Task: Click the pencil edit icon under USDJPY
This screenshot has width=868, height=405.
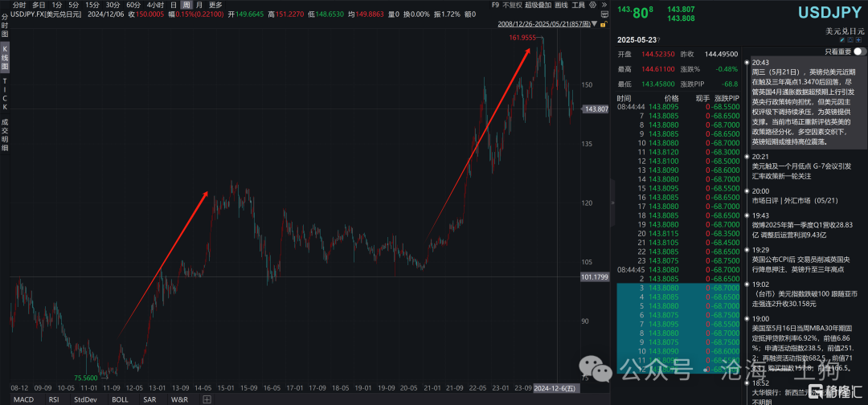Action: 842,40
